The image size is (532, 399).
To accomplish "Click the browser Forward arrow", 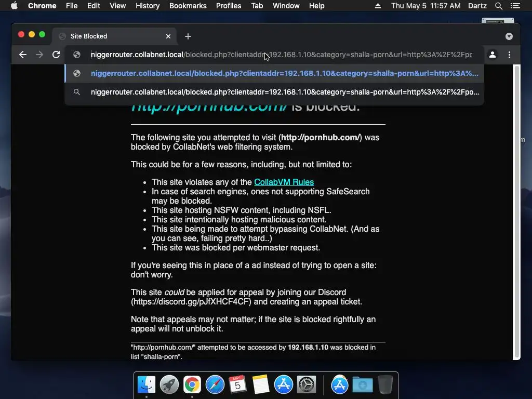I will pos(39,55).
